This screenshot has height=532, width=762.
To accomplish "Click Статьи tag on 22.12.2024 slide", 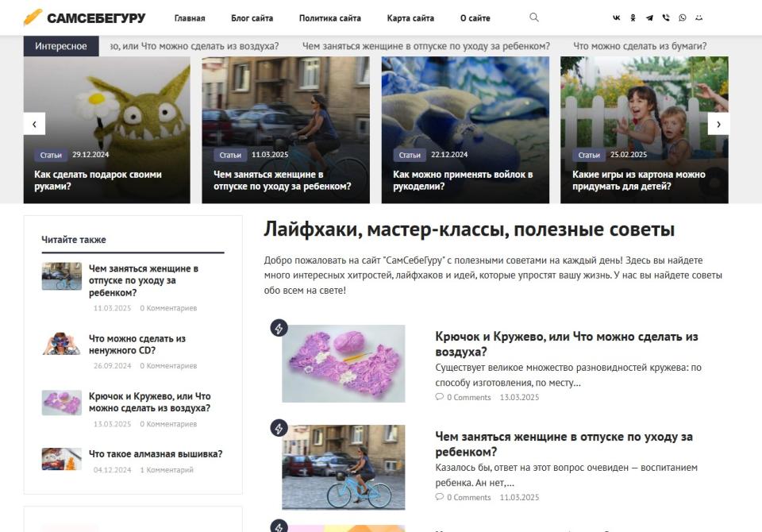I will tap(410, 155).
